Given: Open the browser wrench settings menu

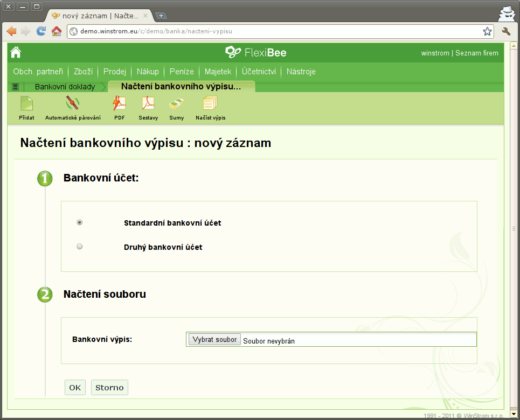Looking at the screenshot, I should (x=506, y=31).
